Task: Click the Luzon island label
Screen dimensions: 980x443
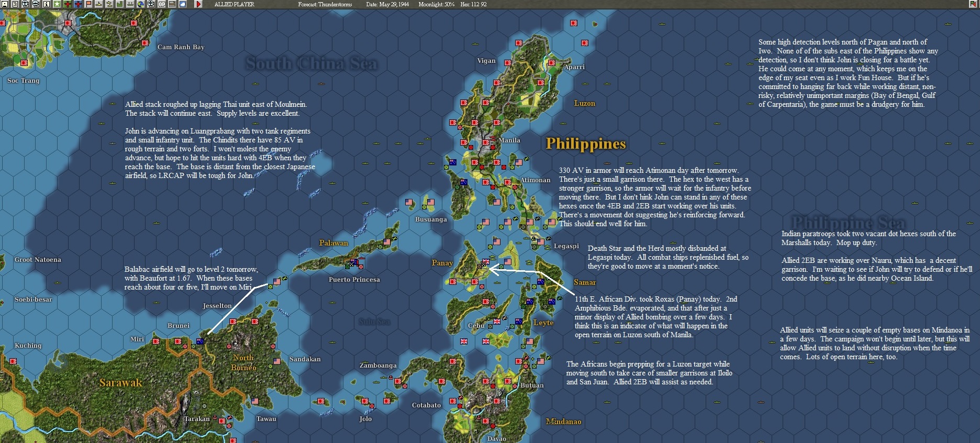Action: pyautogui.click(x=585, y=103)
